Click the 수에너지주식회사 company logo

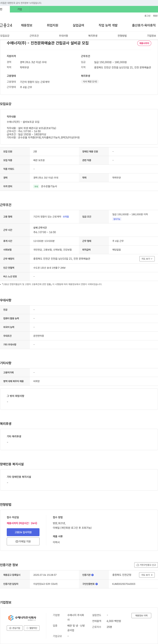(x=22, y=618)
